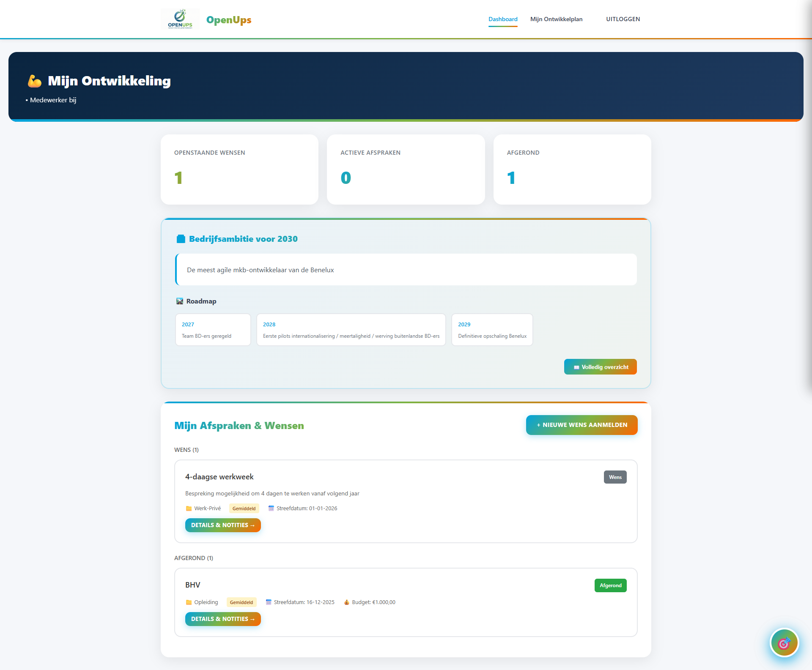This screenshot has height=670, width=812.
Task: Click the folder icon beside Werk-Privé
Action: (189, 509)
